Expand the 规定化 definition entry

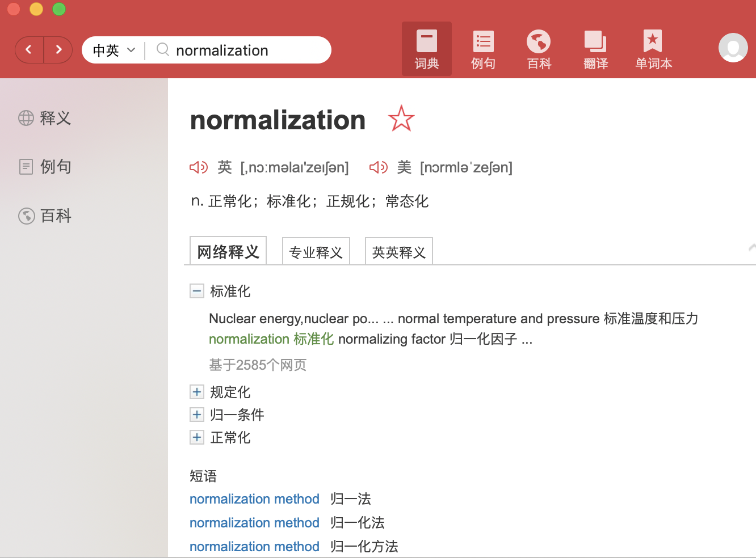tap(197, 392)
